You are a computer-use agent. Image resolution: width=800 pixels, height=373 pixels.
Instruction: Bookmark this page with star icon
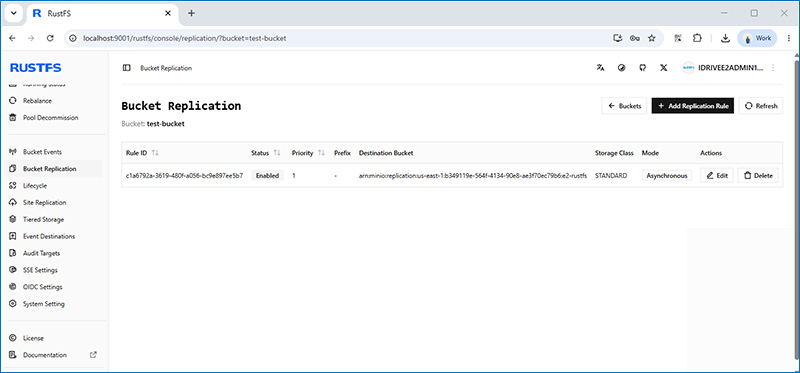[x=652, y=38]
